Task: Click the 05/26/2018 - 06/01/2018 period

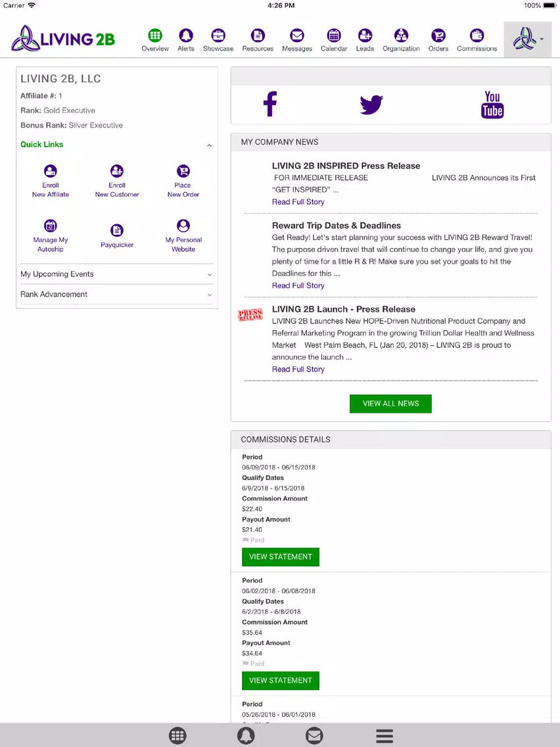Action: 279,715
